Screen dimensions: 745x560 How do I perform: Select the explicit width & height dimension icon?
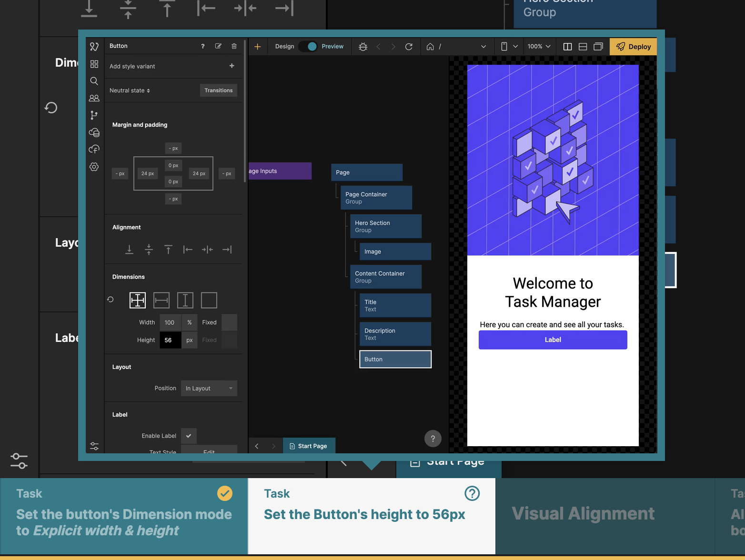pos(138,300)
